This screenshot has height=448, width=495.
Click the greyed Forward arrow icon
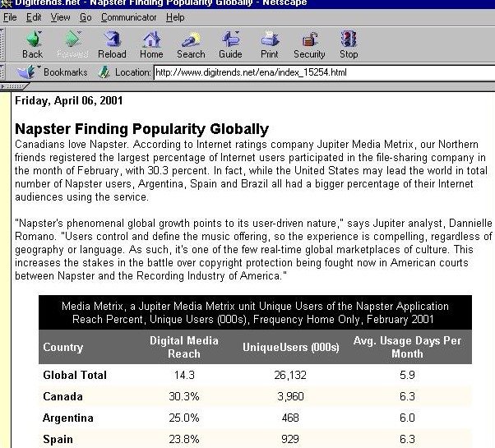[73, 39]
